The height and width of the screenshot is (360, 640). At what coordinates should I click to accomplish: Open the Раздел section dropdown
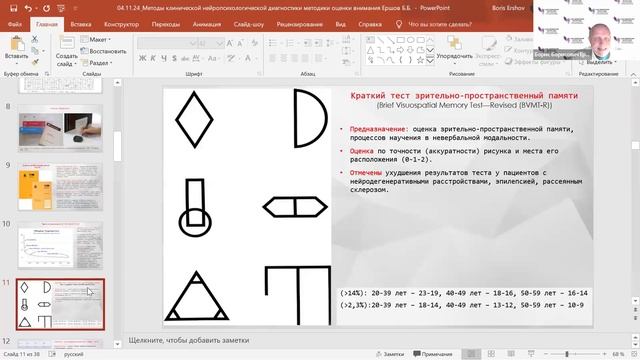tap(96, 63)
